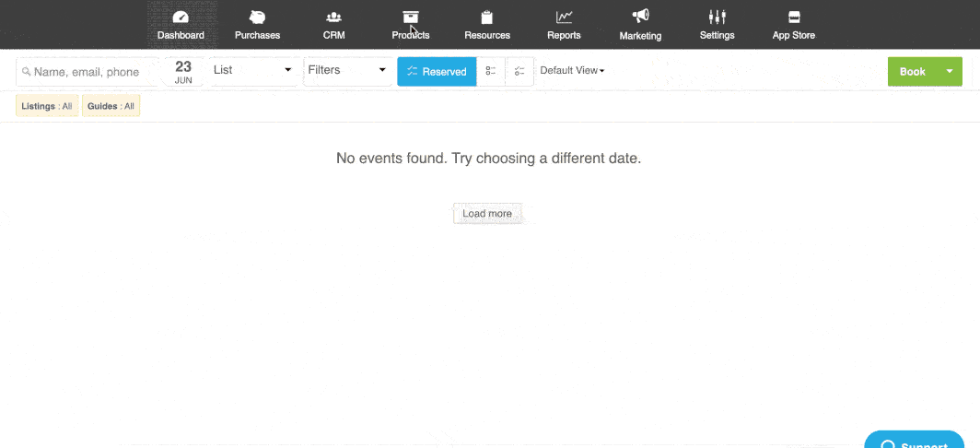Click the No events found message
Image resolution: width=980 pixels, height=448 pixels.
[x=489, y=159]
